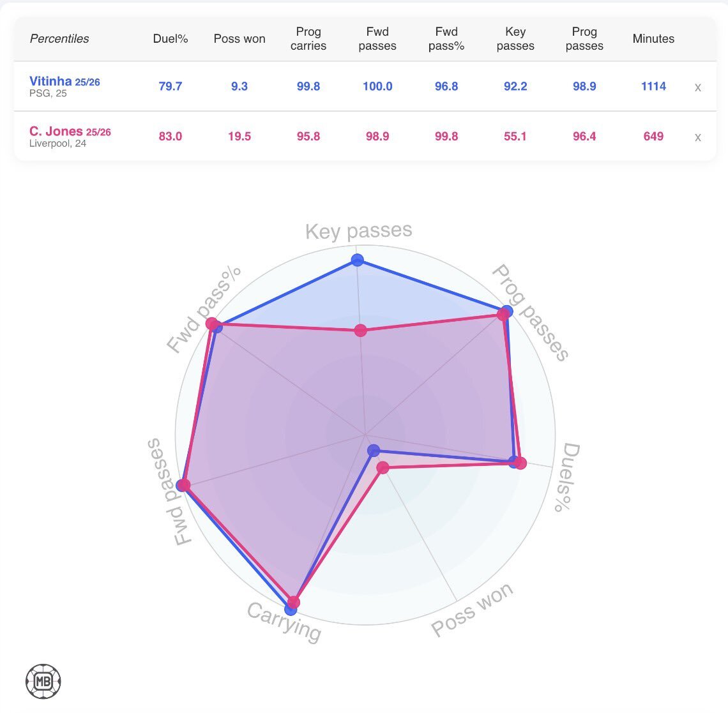This screenshot has height=713, width=728.
Task: Click the Percentiles header label
Action: coord(59,39)
